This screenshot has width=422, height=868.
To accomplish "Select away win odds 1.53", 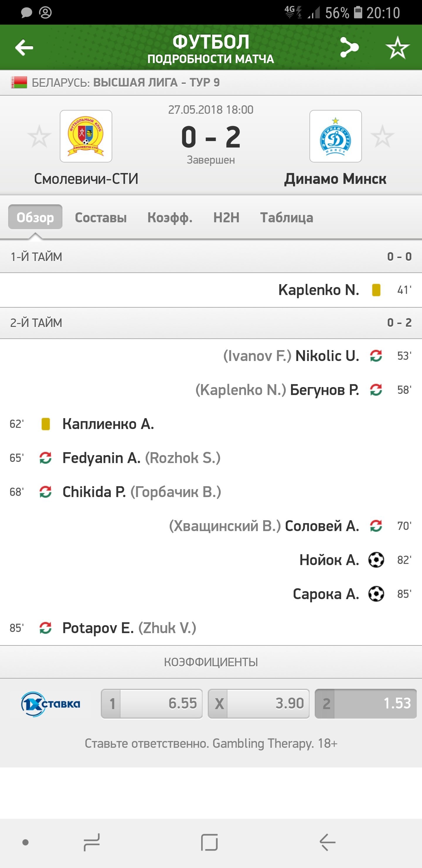I will click(366, 704).
